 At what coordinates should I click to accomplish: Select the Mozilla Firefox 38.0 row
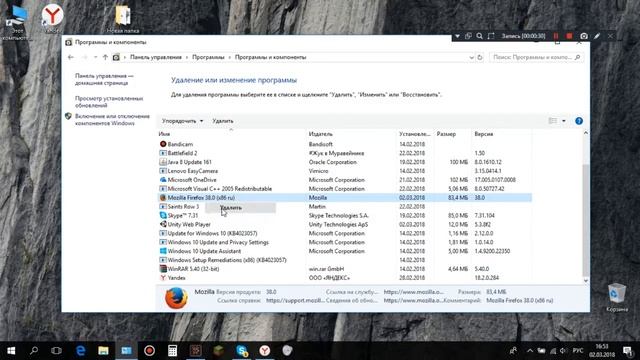point(345,198)
